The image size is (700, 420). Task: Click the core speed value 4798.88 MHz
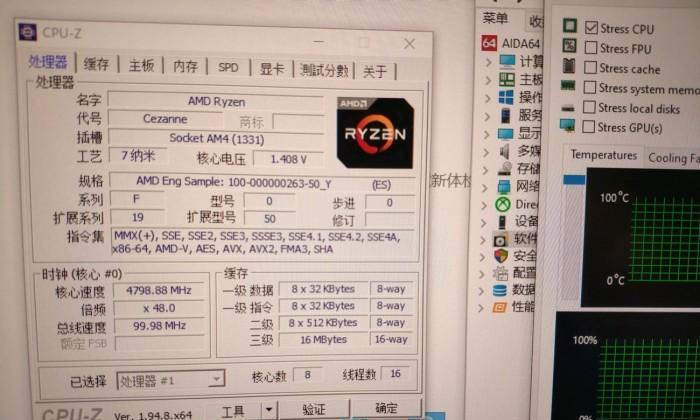158,291
